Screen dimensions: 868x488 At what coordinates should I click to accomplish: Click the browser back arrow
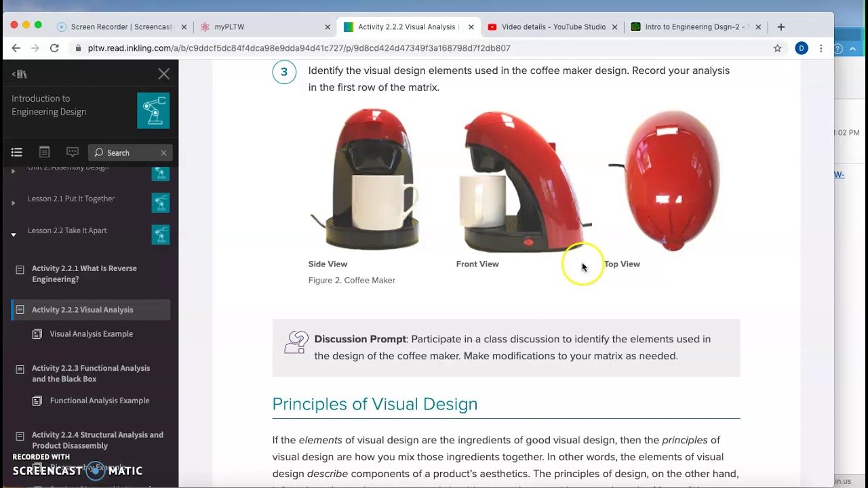tap(16, 48)
